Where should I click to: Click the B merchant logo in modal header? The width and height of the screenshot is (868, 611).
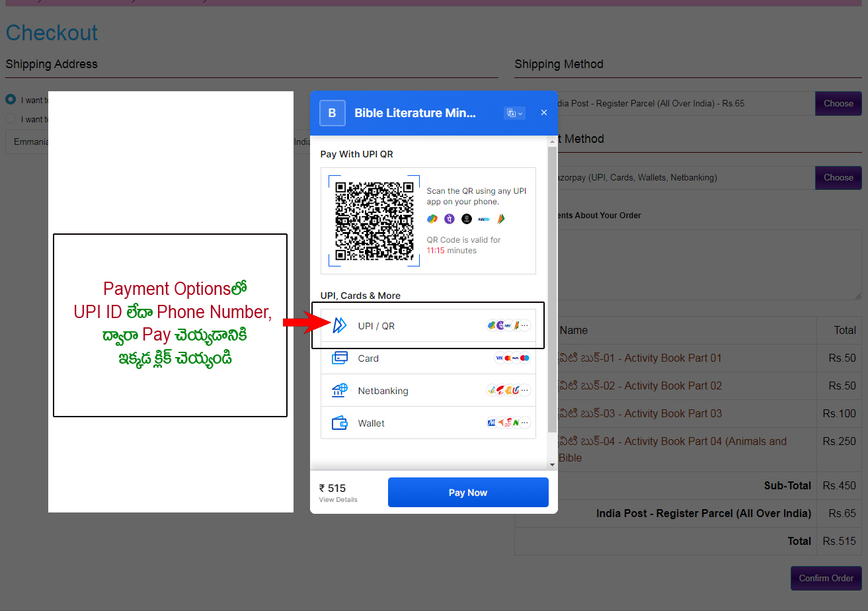click(333, 113)
